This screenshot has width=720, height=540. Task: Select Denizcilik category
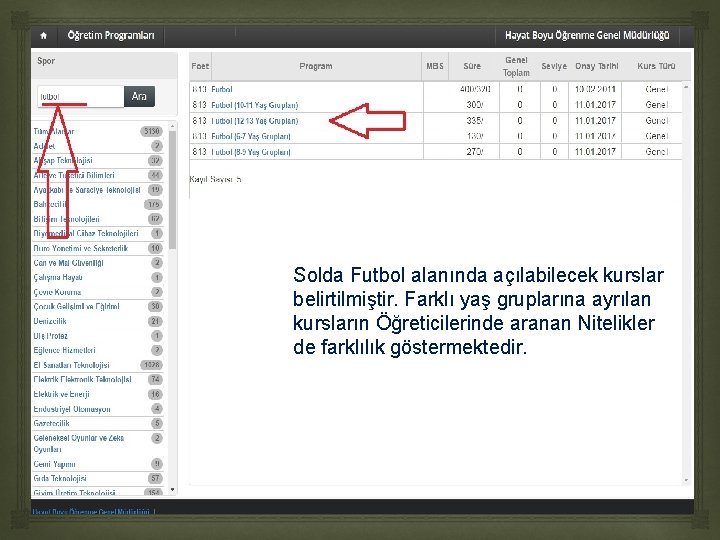50,321
